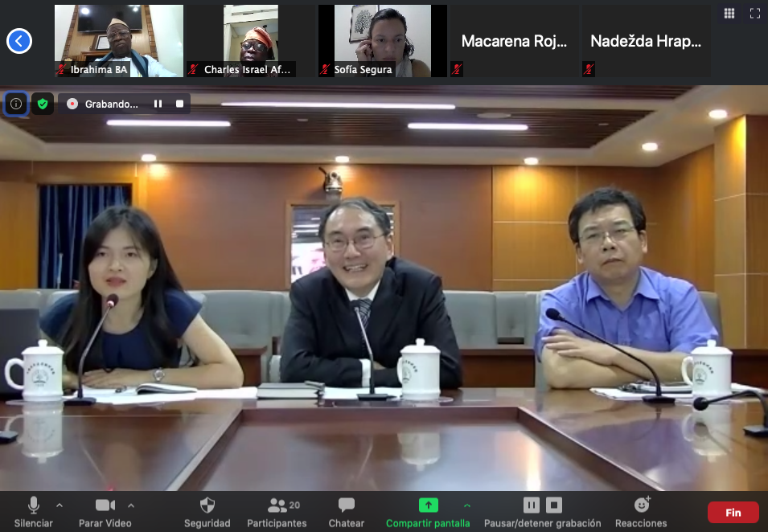Select Sofía Segura video thumbnail
768x532 pixels.
pyautogui.click(x=383, y=41)
